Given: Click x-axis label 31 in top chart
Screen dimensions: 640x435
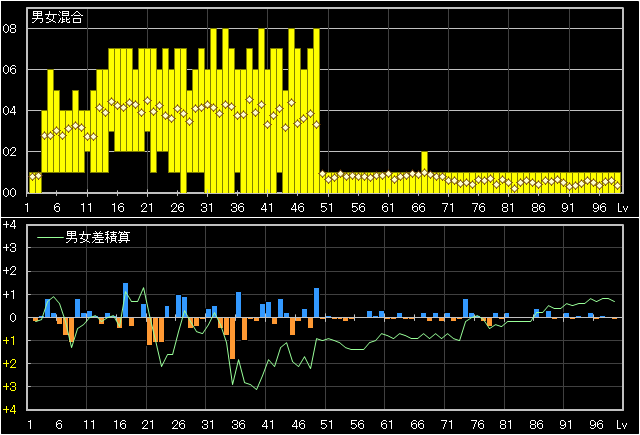Looking at the screenshot, I should click(207, 208).
